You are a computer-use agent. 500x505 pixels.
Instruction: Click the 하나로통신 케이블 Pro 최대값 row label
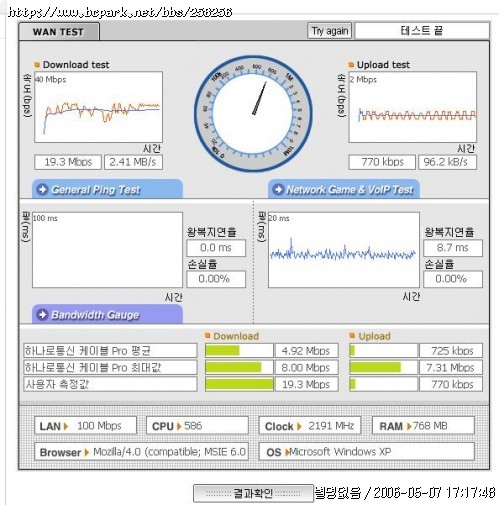(110, 367)
